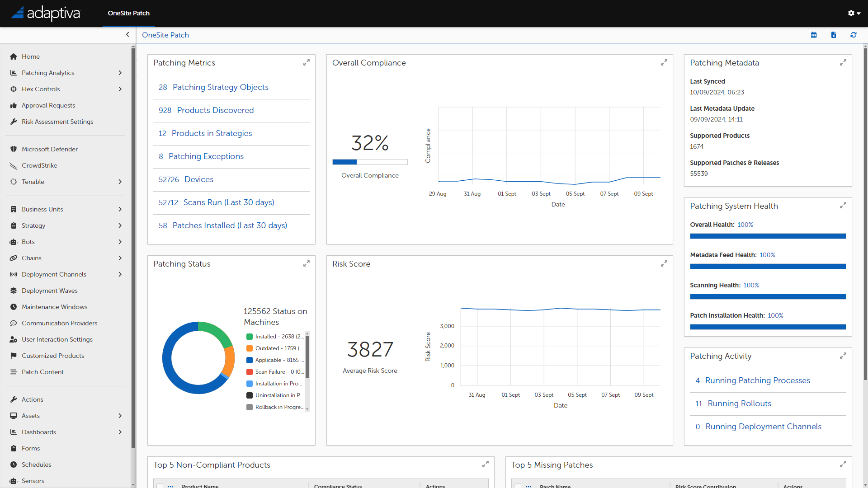Open the 928 Products Discovered link

pyautogui.click(x=206, y=110)
